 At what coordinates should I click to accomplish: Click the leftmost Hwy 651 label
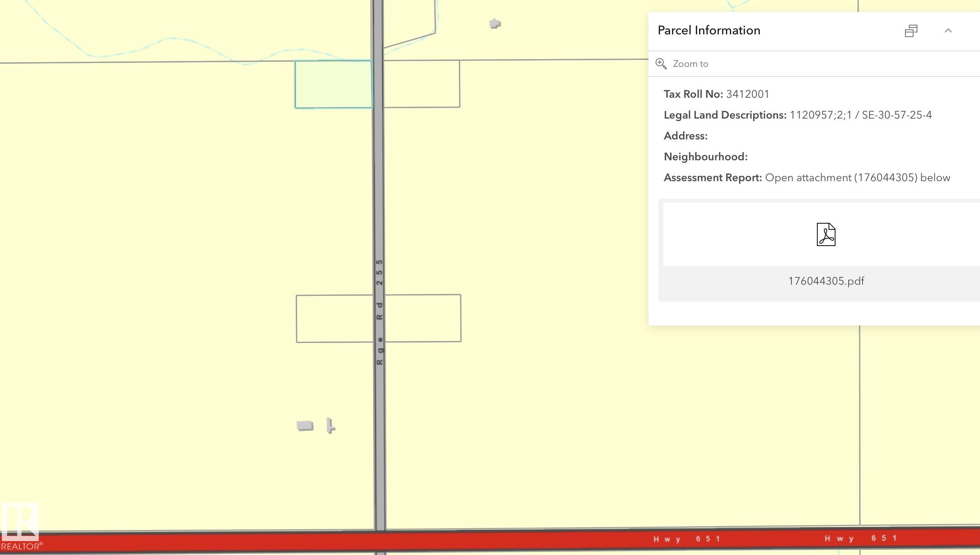[687, 539]
